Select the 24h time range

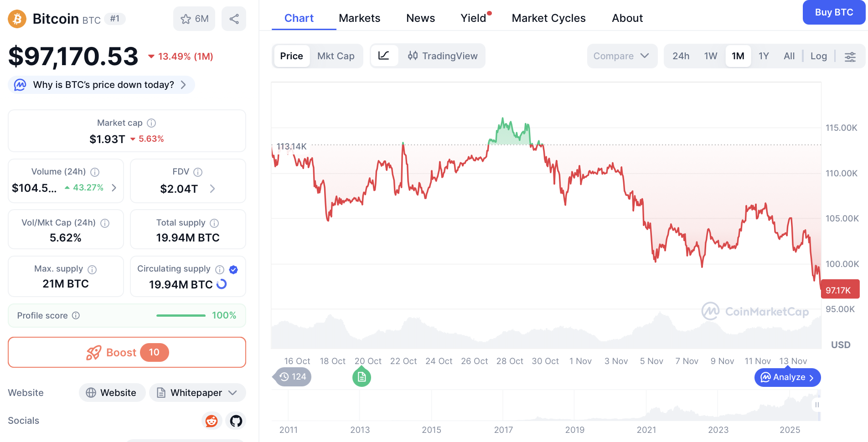[681, 56]
